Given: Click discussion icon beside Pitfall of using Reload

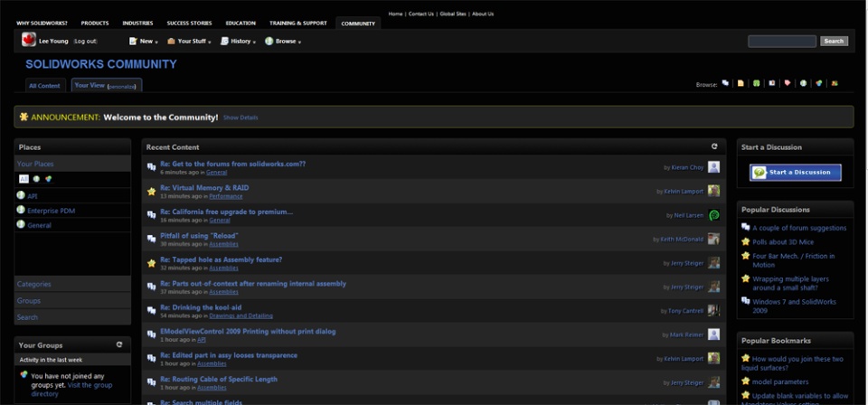Looking at the screenshot, I should click(x=151, y=239).
